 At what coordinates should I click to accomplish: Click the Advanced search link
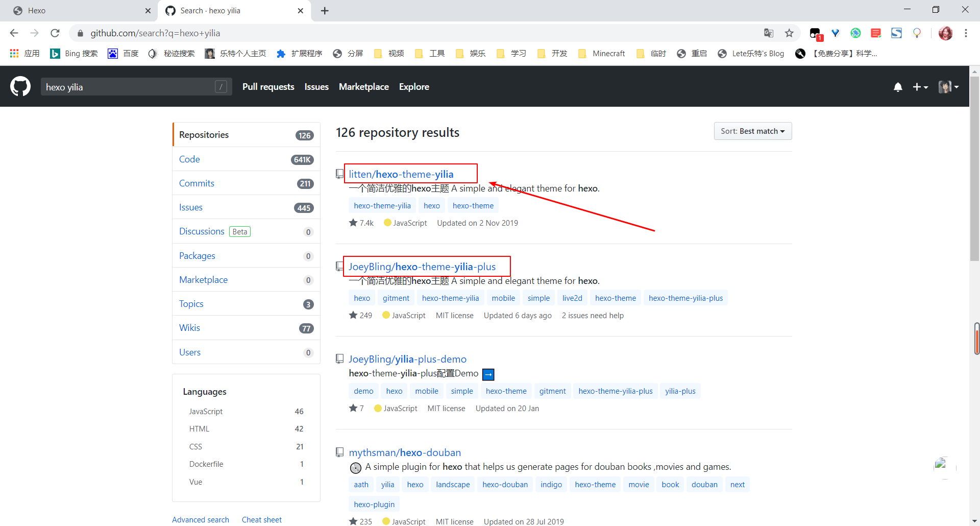(200, 519)
